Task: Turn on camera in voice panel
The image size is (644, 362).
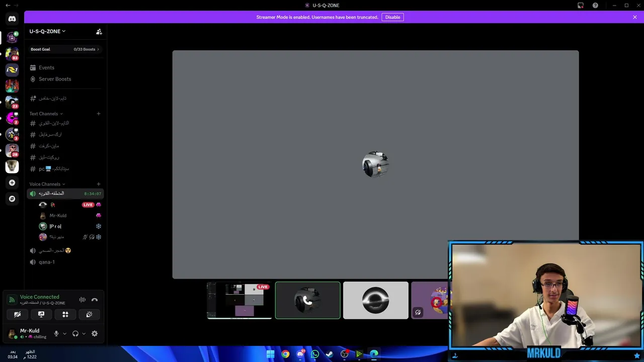Action: coord(17,314)
